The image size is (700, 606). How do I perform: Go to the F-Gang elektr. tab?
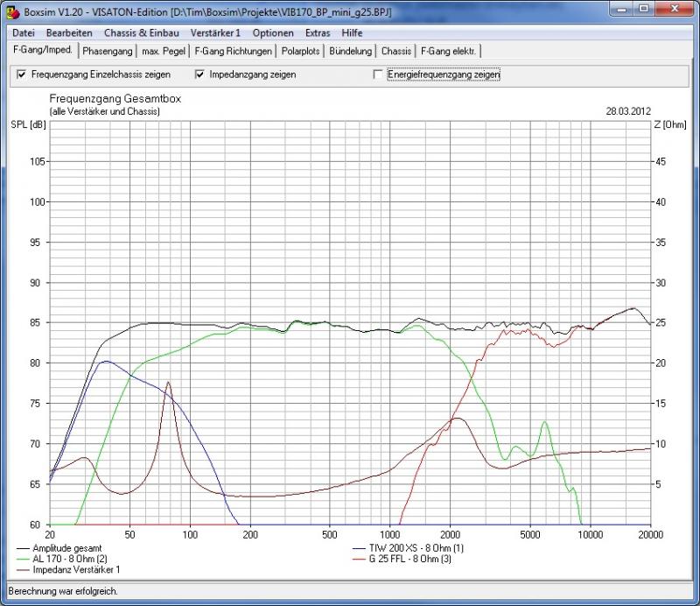click(x=448, y=52)
